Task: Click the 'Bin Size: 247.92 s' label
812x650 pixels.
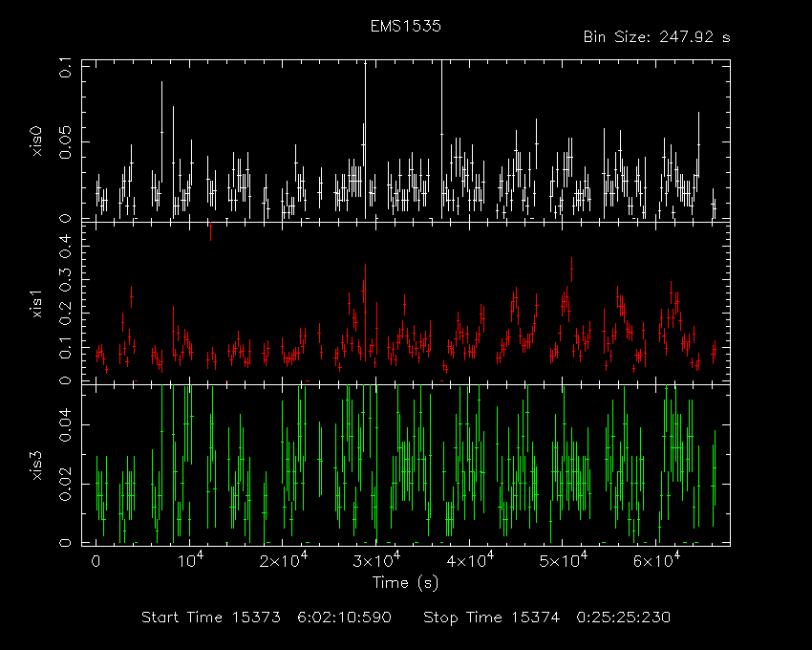Action: coord(656,37)
